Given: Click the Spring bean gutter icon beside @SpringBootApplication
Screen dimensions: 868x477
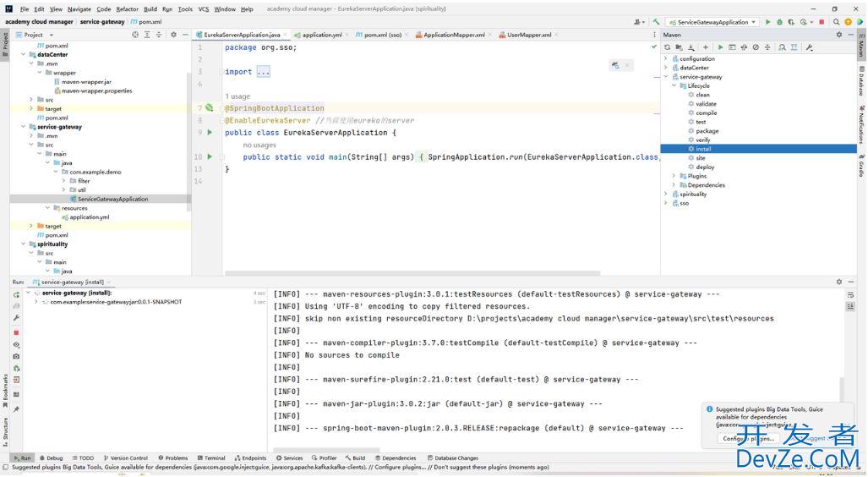Looking at the screenshot, I should 210,108.
